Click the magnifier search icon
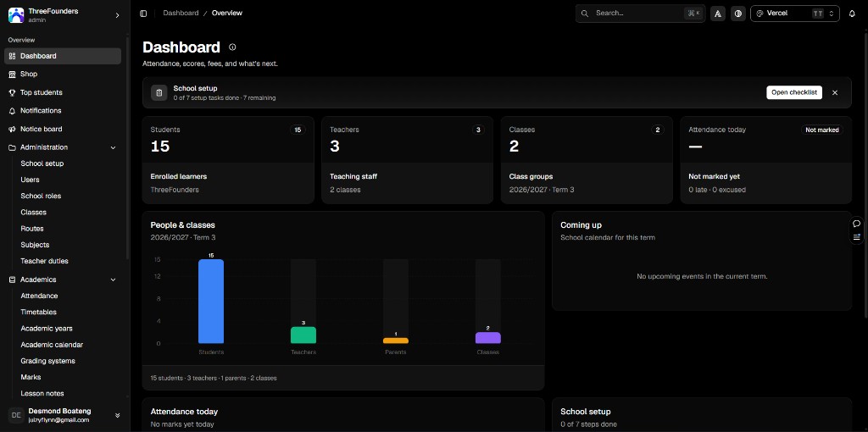The width and height of the screenshot is (868, 432). (x=585, y=14)
